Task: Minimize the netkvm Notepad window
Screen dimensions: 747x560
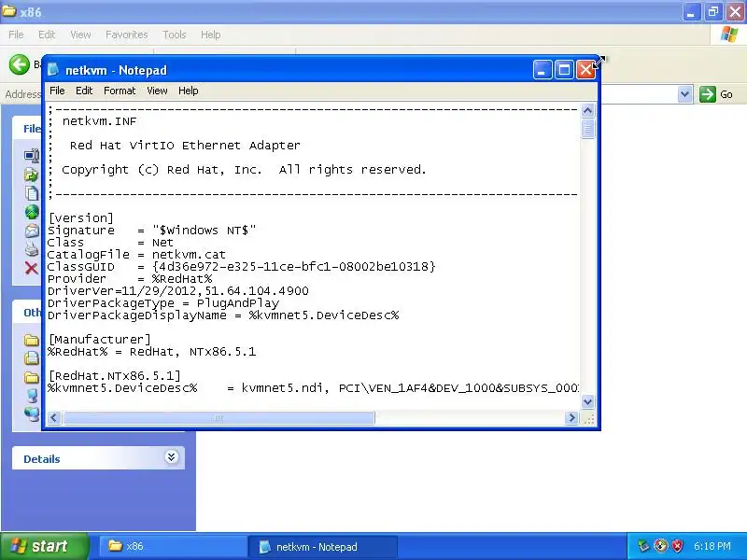Action: tap(543, 70)
